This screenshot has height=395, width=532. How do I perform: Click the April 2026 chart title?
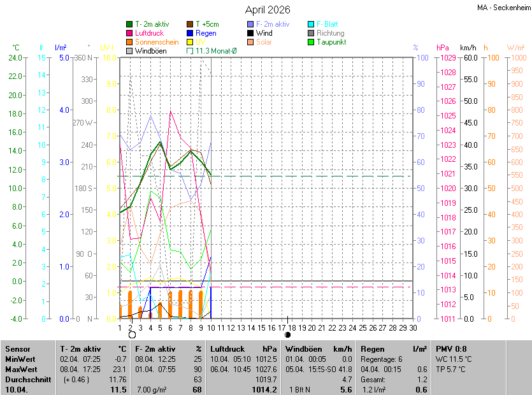268,10
